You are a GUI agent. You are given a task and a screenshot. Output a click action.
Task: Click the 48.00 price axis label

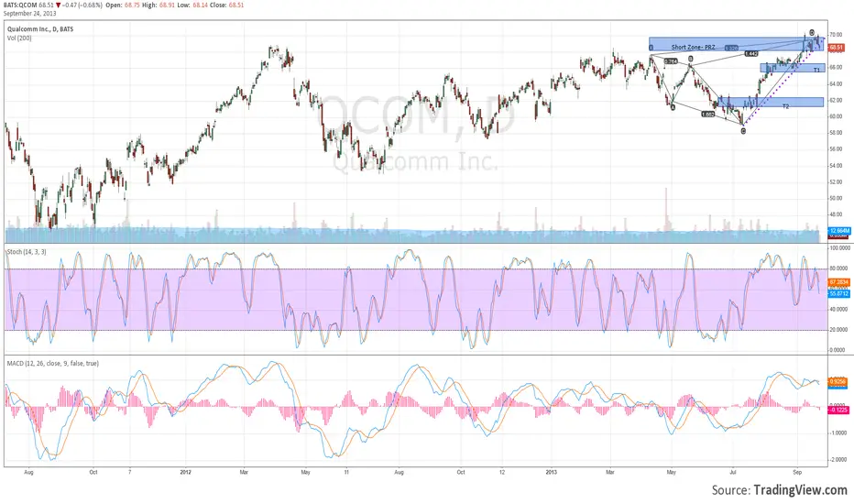pos(836,214)
